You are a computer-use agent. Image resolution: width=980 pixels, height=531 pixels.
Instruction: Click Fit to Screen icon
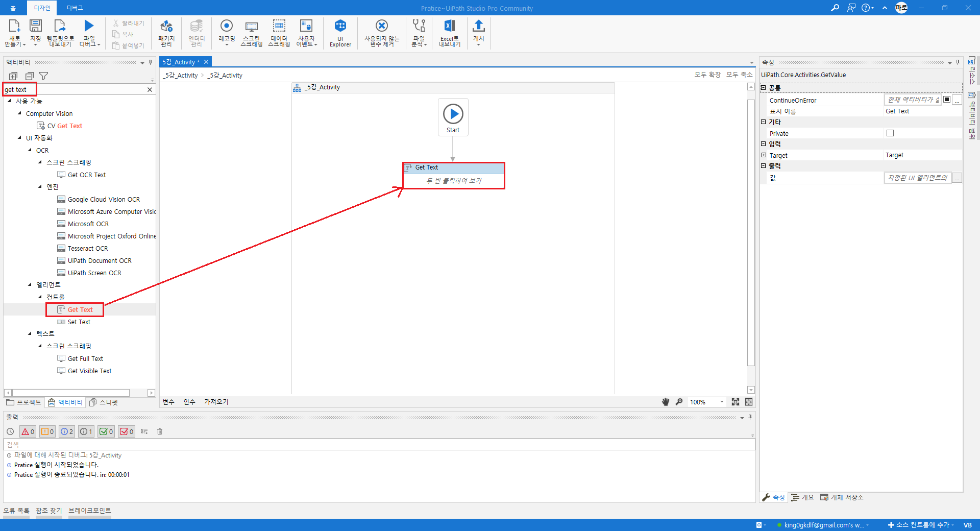click(736, 402)
